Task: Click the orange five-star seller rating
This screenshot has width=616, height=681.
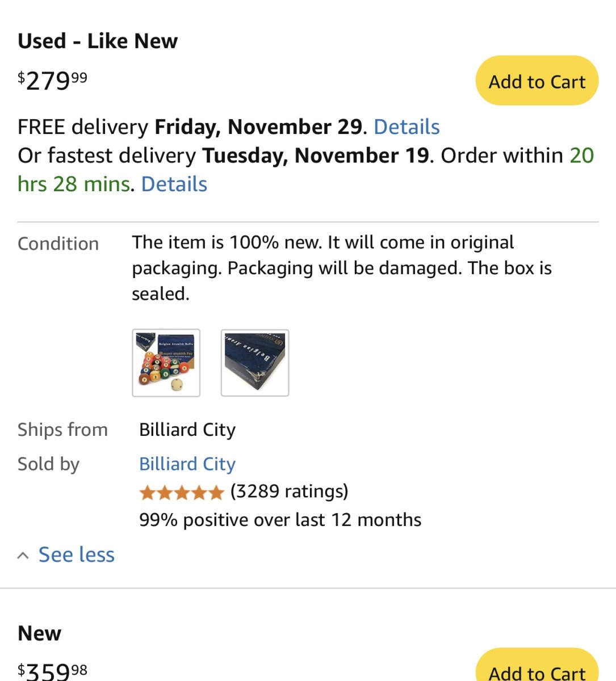Action: (x=182, y=492)
